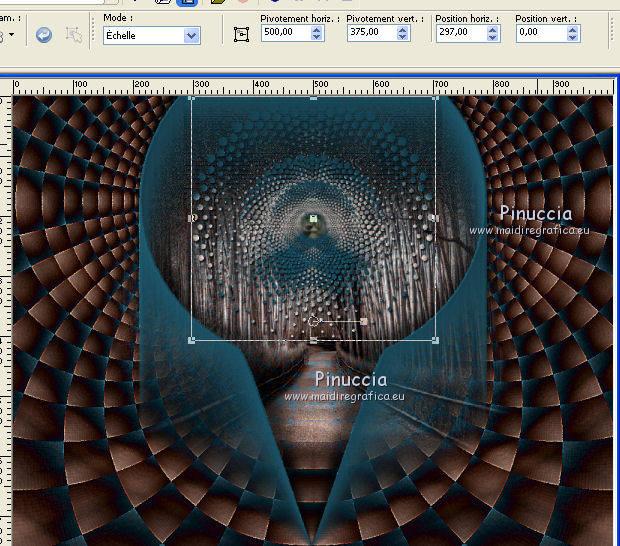
Task: Increase Pivotement vert. with up spinner arrow
Action: (403, 29)
